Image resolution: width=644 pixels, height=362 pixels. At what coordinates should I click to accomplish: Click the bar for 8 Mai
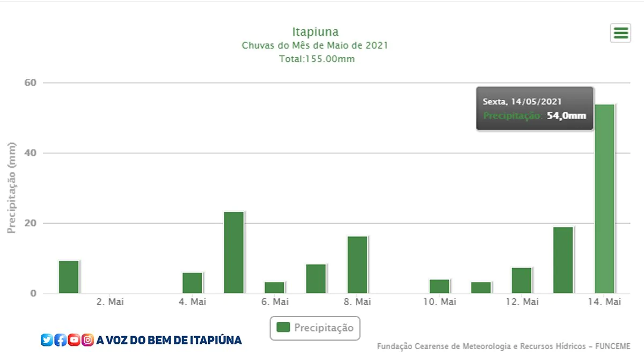point(357,265)
